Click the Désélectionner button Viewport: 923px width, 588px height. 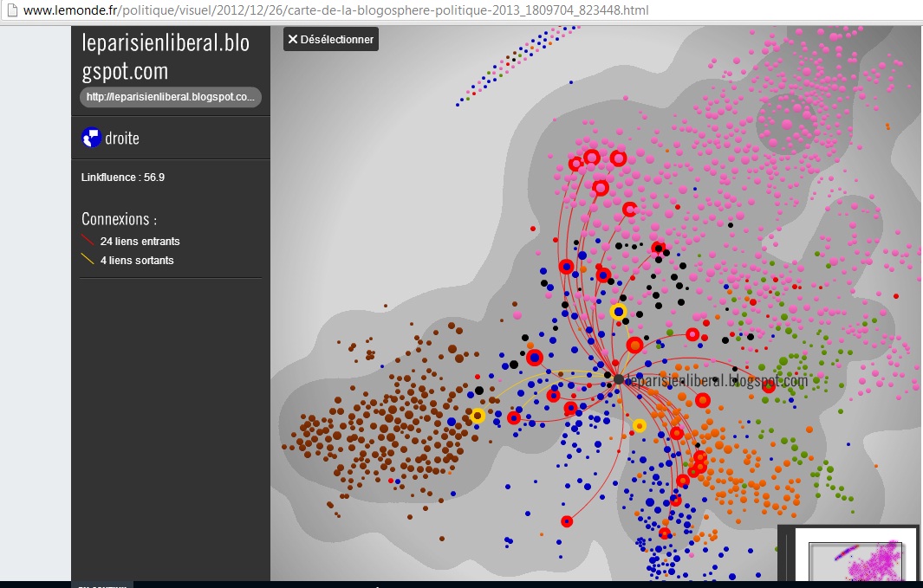click(x=330, y=39)
